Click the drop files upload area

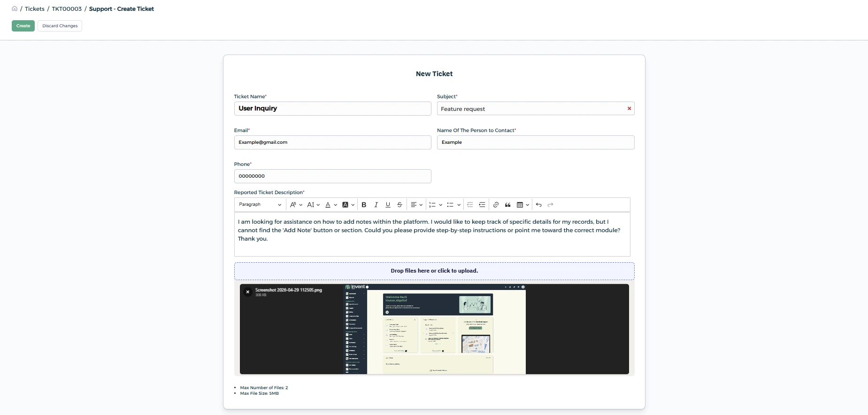(434, 271)
